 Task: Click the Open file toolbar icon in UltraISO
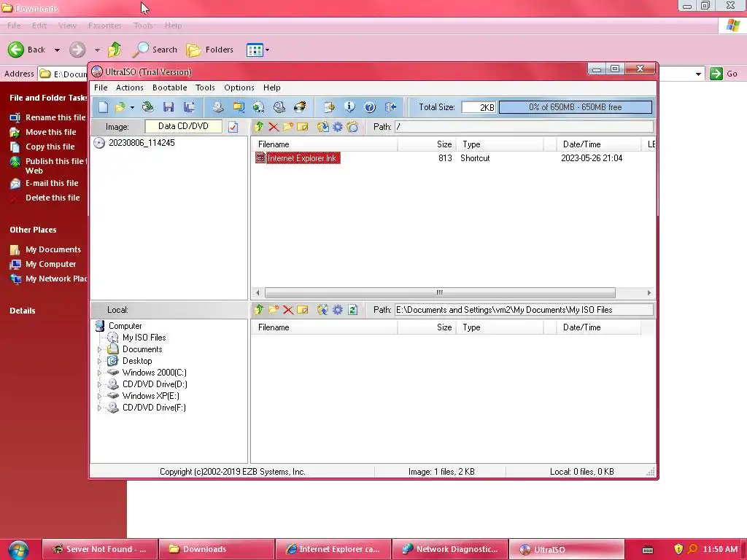coord(120,107)
